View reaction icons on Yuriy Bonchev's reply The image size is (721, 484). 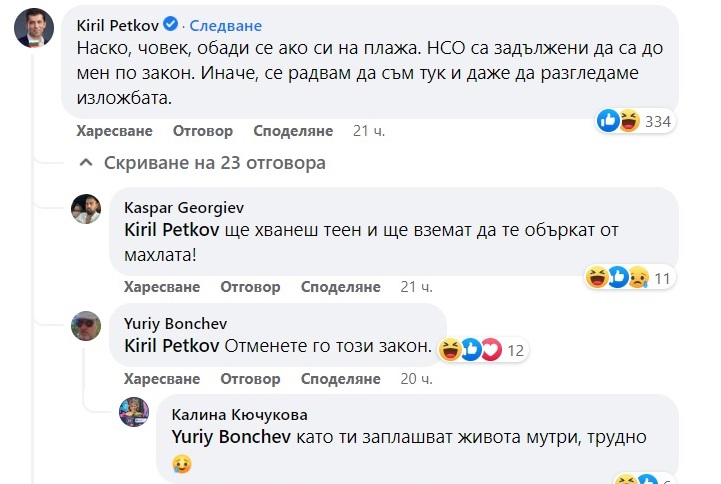[x=474, y=350]
